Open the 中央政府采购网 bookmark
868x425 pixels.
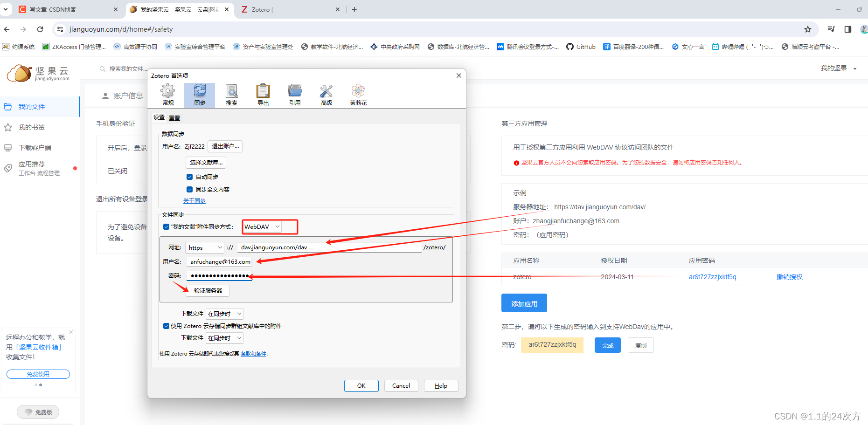click(x=395, y=47)
